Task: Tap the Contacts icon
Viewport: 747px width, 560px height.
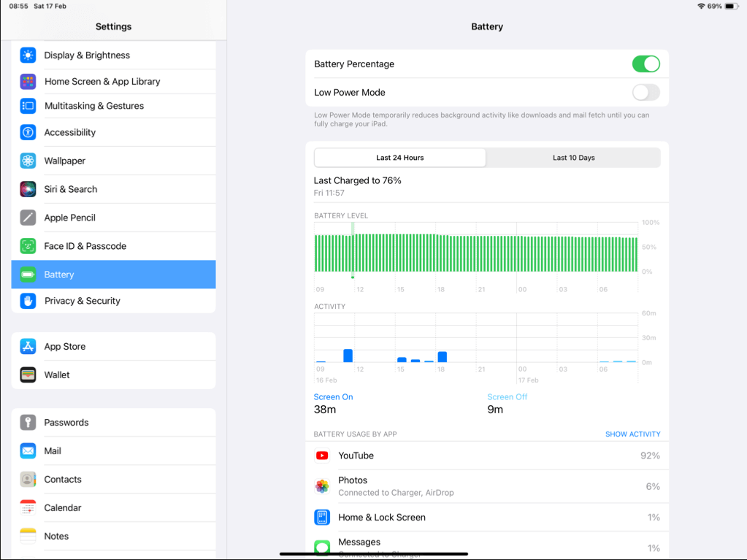Action: (x=28, y=480)
